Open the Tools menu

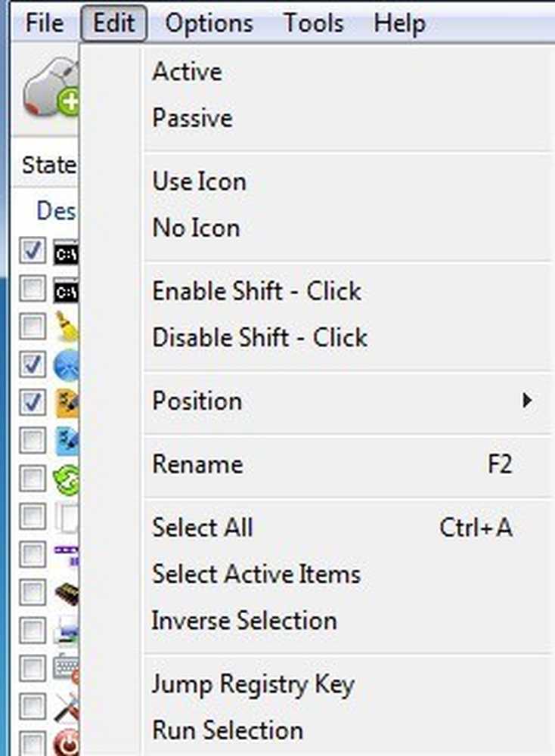click(314, 23)
